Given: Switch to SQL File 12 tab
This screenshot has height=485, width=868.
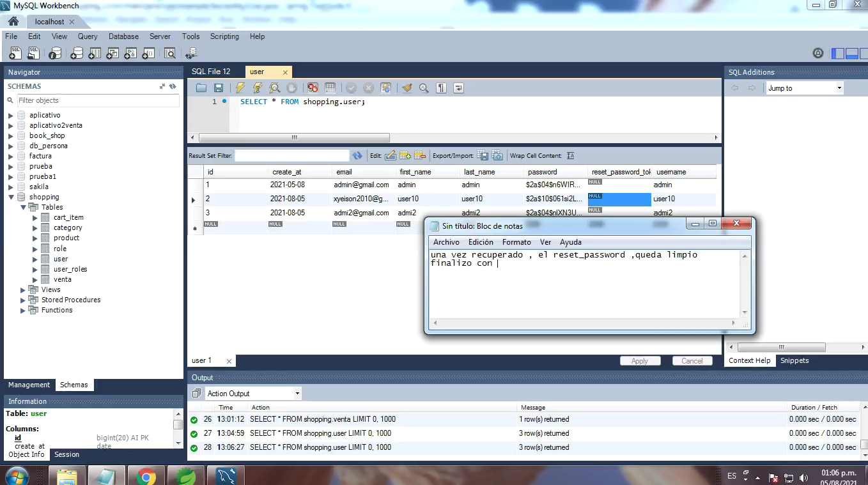Looking at the screenshot, I should pos(211,72).
